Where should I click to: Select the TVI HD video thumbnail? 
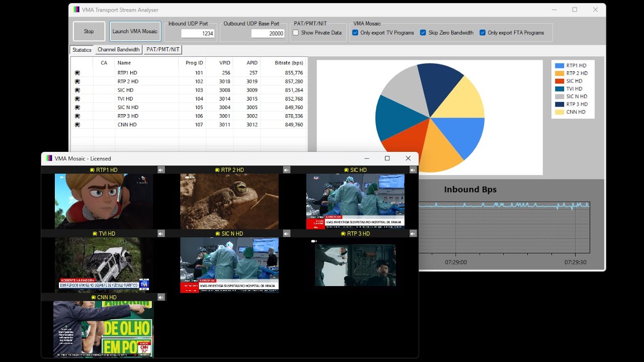point(104,265)
